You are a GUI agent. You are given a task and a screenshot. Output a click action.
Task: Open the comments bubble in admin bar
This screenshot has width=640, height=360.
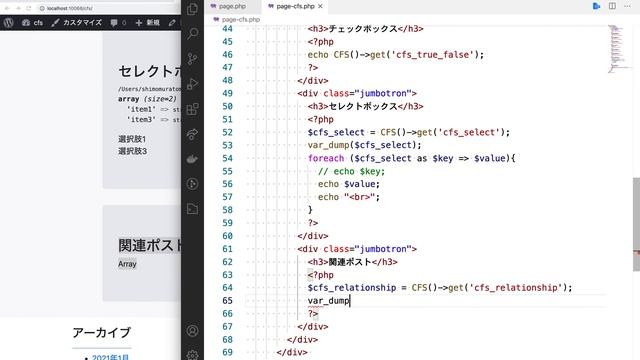pos(118,23)
